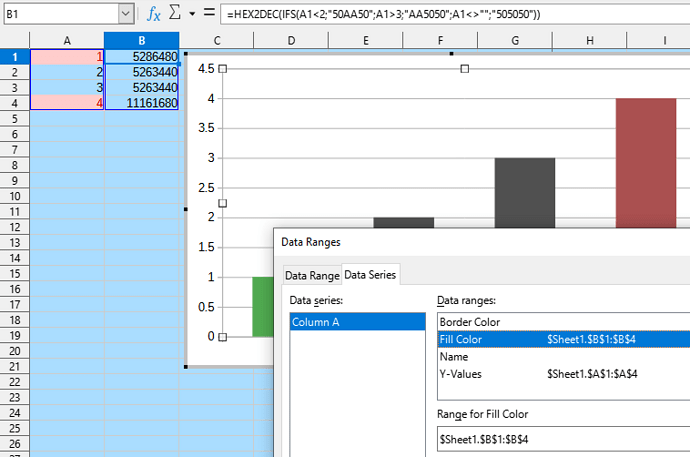Screen dimensions: 690x457
Task: Switch to the Data Range tab
Action: click(312, 276)
